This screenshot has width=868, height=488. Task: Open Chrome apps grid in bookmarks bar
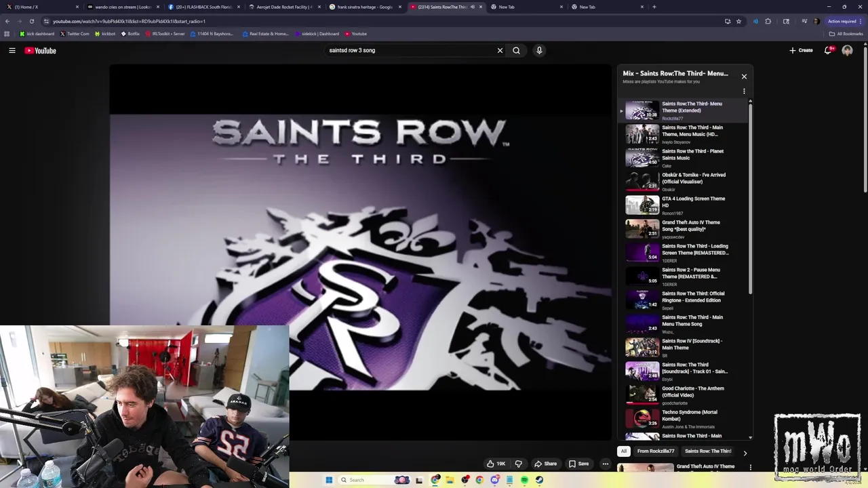pyautogui.click(x=7, y=34)
